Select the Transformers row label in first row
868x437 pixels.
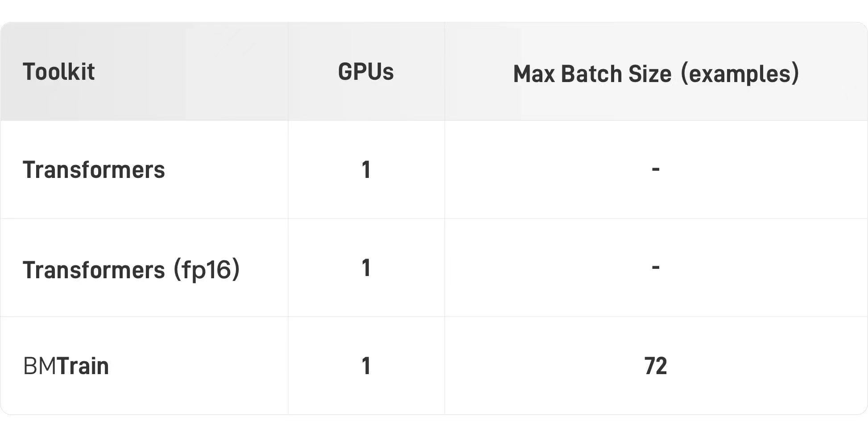click(x=94, y=170)
